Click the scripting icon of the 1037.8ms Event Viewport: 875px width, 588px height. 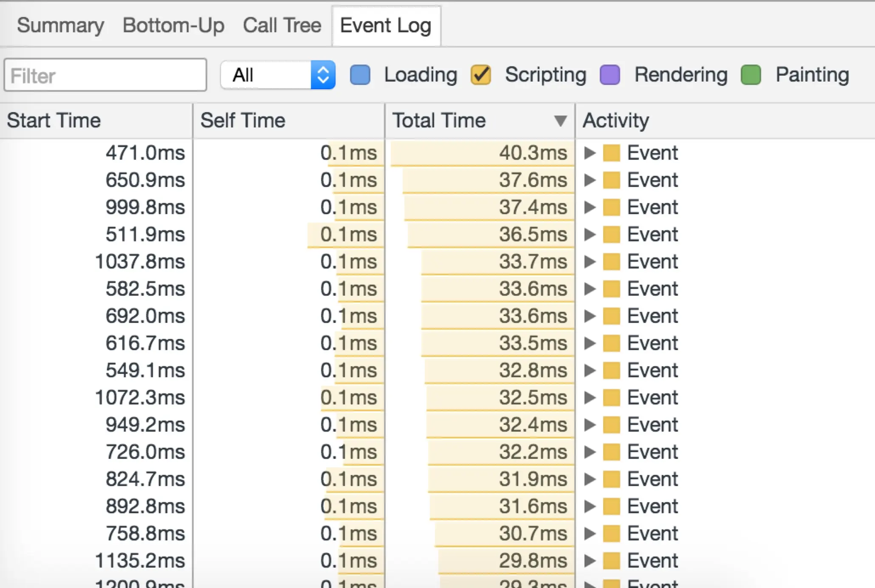coord(611,262)
